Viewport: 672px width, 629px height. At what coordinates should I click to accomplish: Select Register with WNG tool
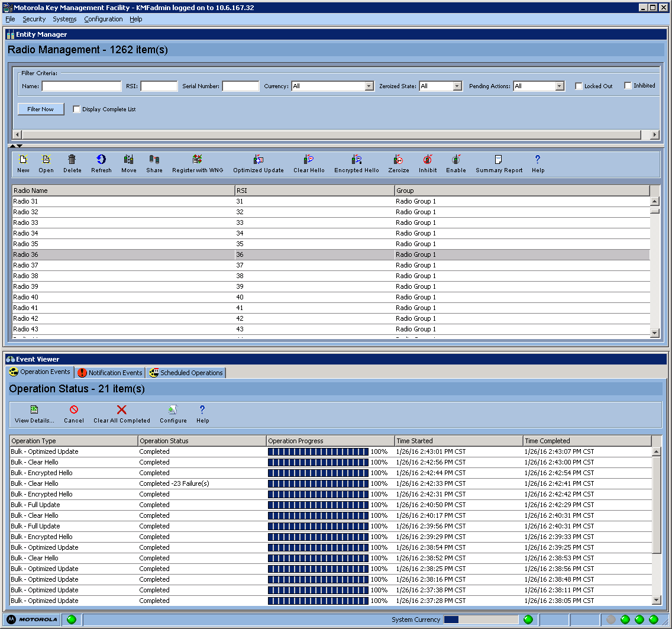click(198, 164)
